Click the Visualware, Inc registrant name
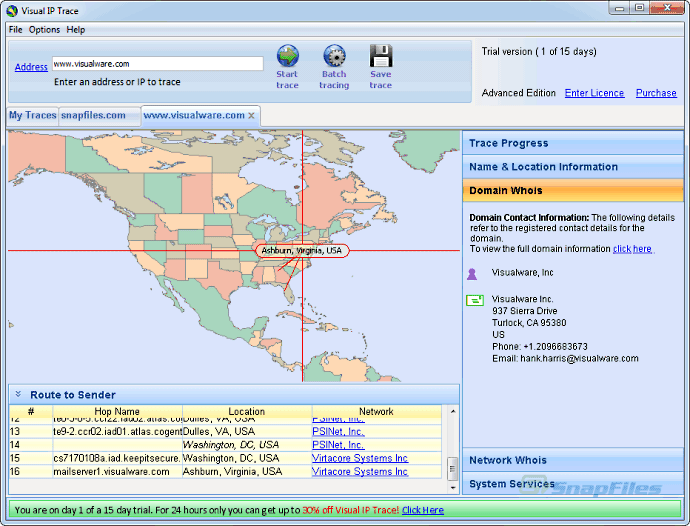Image resolution: width=690 pixels, height=526 pixels. pos(522,272)
